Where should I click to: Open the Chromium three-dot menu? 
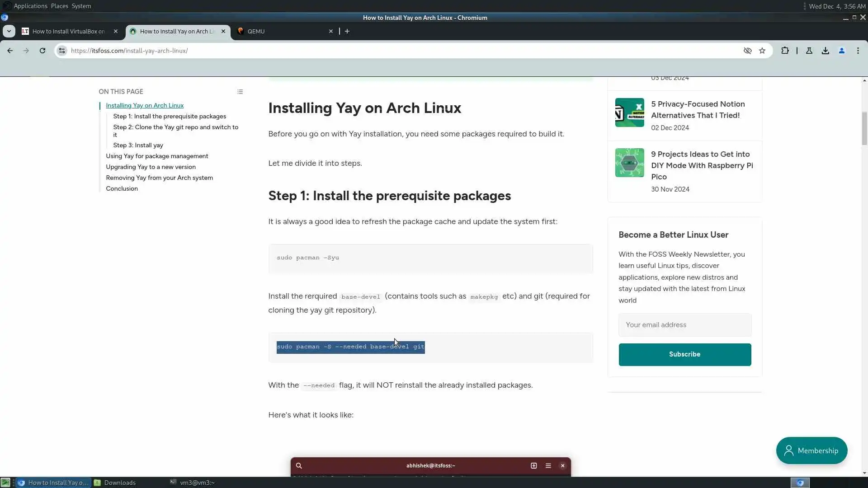[x=858, y=51]
